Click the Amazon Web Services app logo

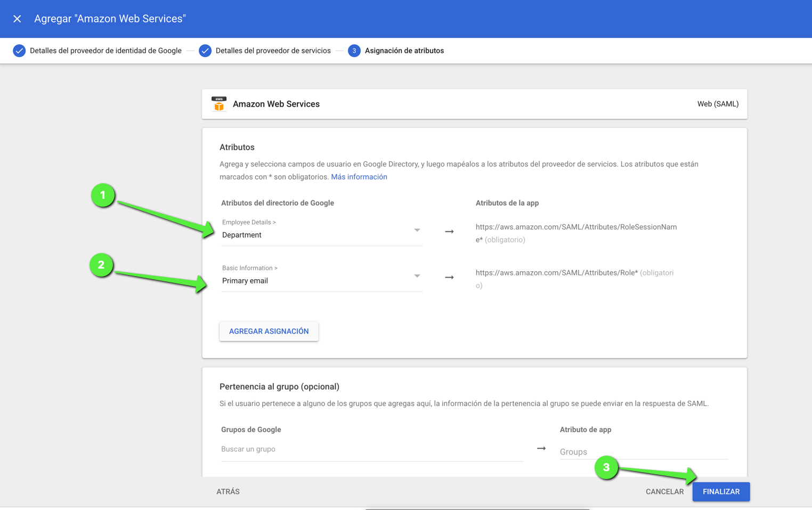(x=219, y=104)
